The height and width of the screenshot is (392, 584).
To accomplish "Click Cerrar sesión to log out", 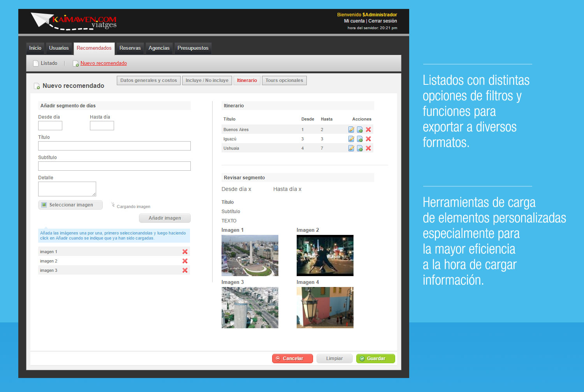I will [383, 21].
